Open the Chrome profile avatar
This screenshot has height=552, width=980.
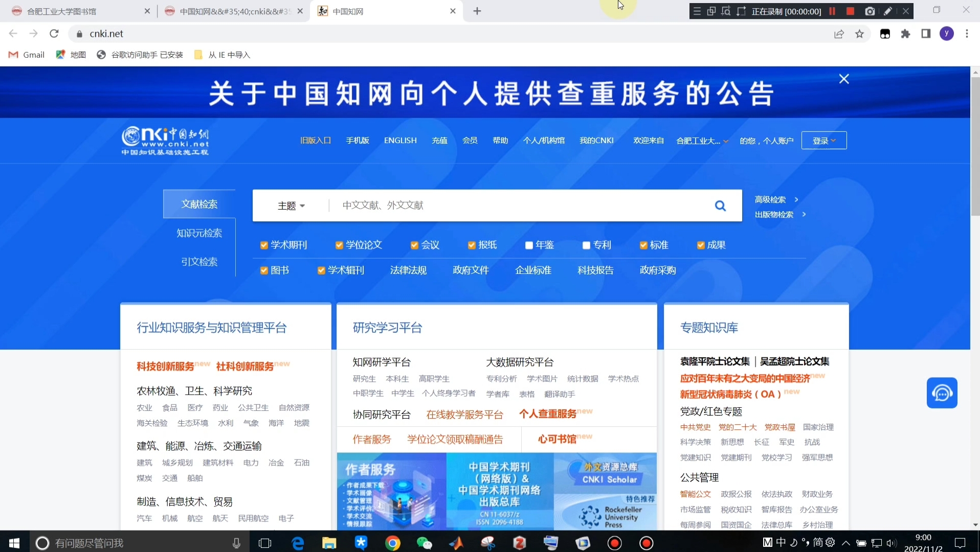coord(947,34)
